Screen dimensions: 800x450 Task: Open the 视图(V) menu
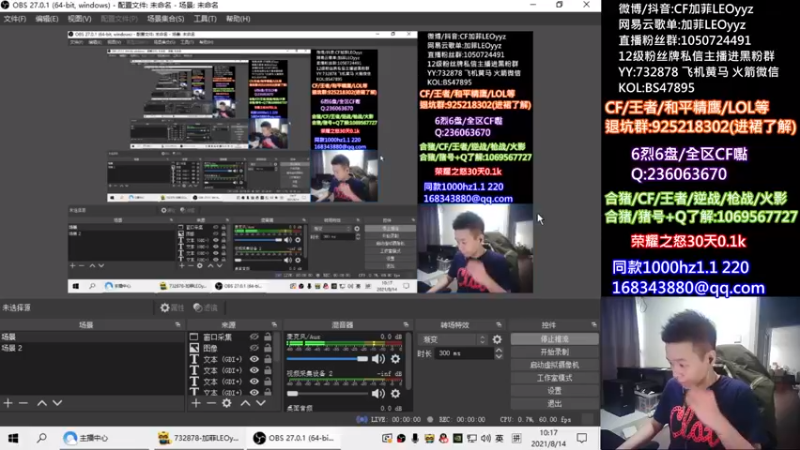click(x=79, y=19)
